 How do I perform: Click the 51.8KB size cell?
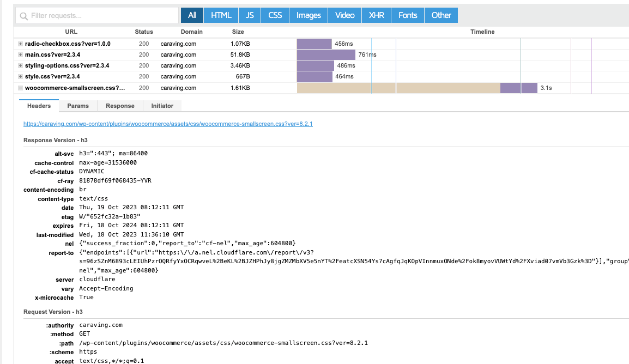coord(240,54)
